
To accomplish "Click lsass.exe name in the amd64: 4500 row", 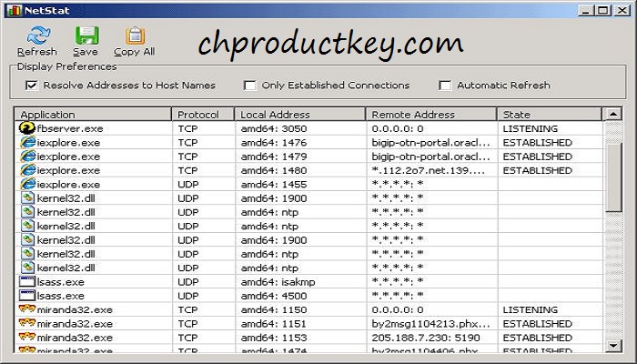I will [61, 296].
